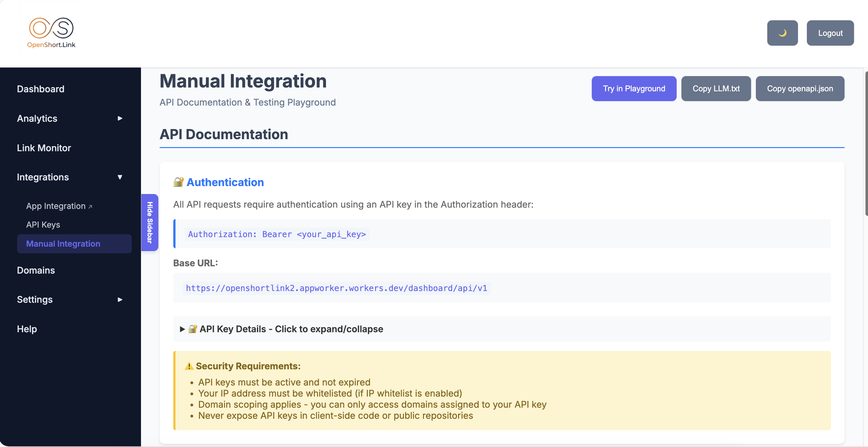Click the OpenShort.Link logo
Viewport: 868px width, 447px height.
click(x=51, y=32)
